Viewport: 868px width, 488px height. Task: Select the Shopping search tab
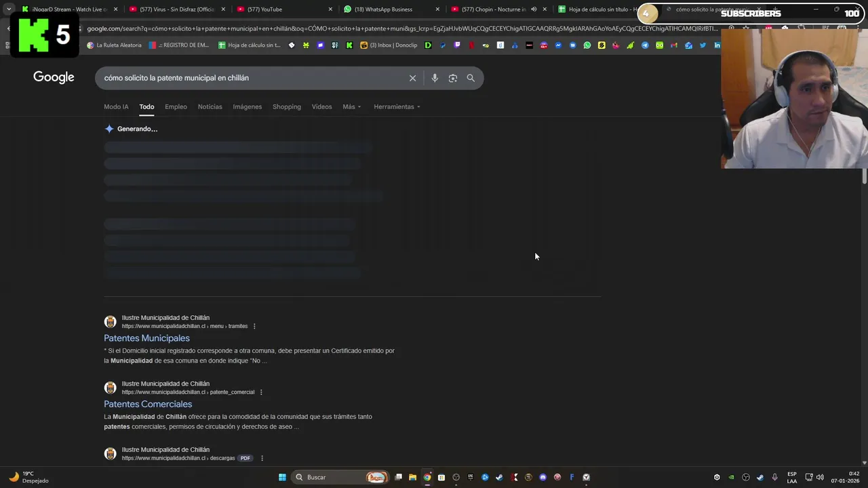tap(287, 106)
